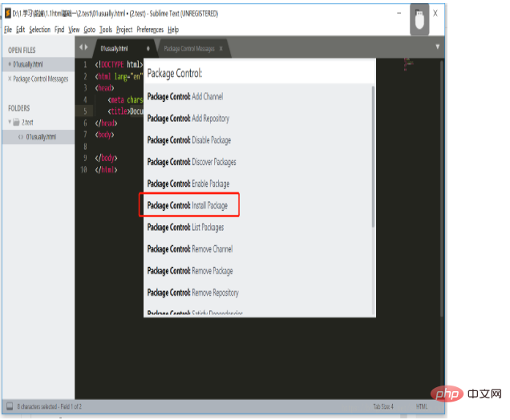510x420 pixels.
Task: Open Tab Size 4 setting
Action: click(383, 406)
